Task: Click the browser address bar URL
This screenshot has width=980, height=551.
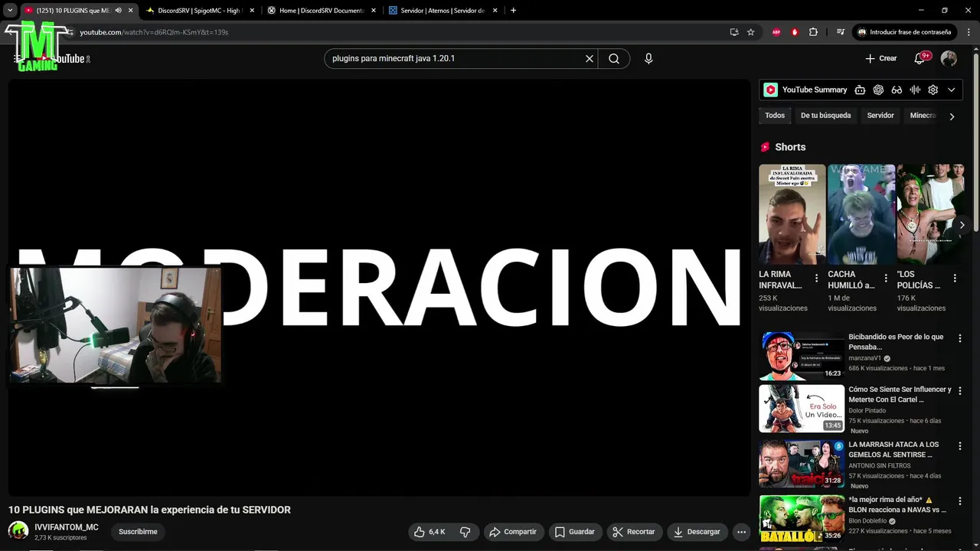Action: pos(154,32)
